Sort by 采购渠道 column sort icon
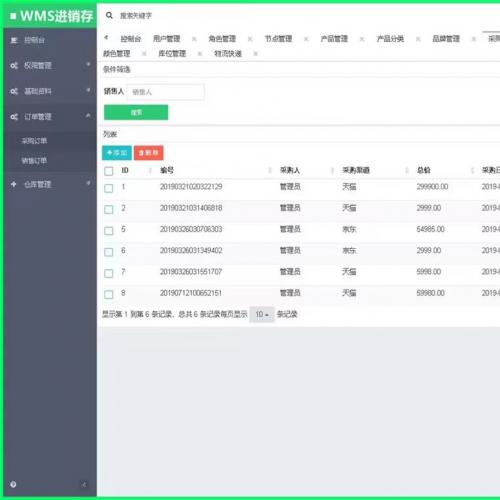Image resolution: width=500 pixels, height=500 pixels. [407, 171]
